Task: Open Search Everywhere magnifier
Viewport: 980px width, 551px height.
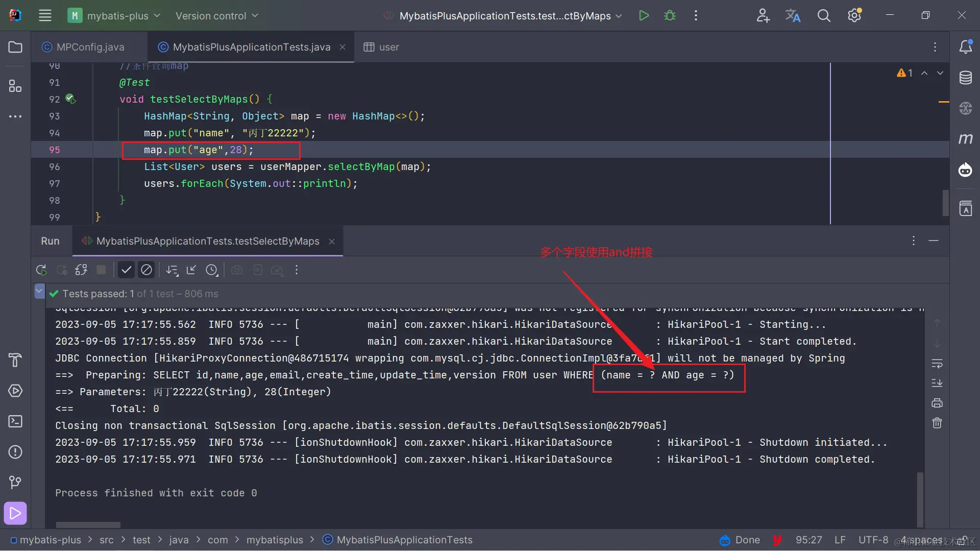Action: pos(824,15)
